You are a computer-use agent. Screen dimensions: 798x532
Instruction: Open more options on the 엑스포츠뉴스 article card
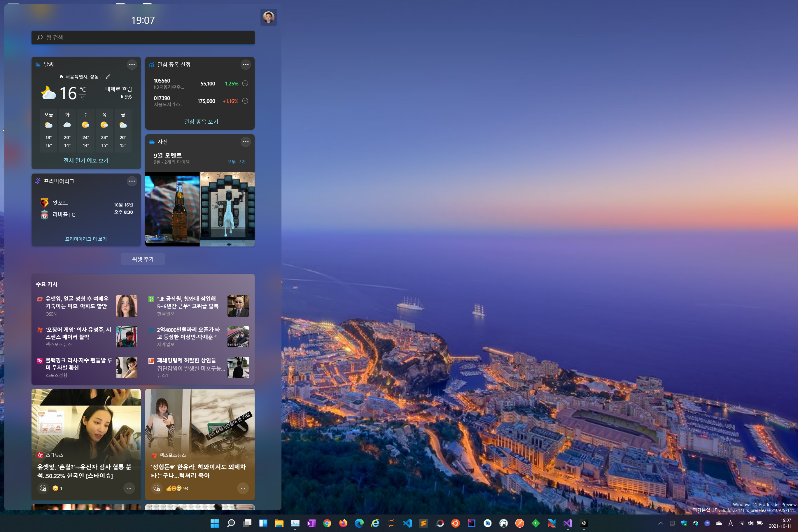pos(243,488)
